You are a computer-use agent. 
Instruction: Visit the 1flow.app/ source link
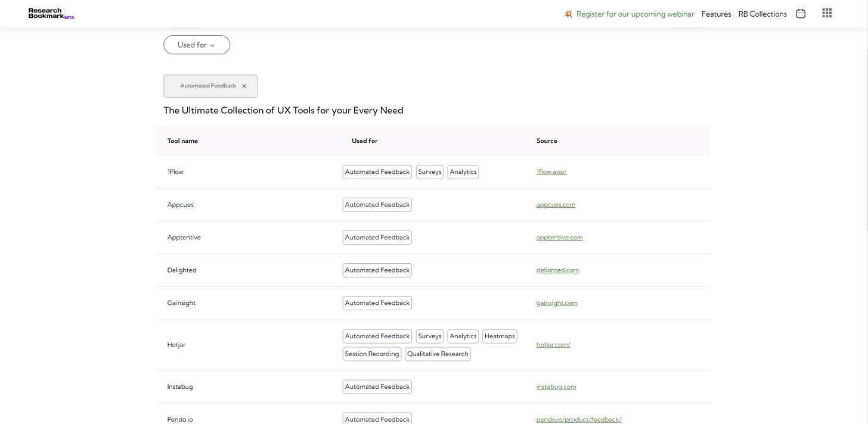click(551, 172)
